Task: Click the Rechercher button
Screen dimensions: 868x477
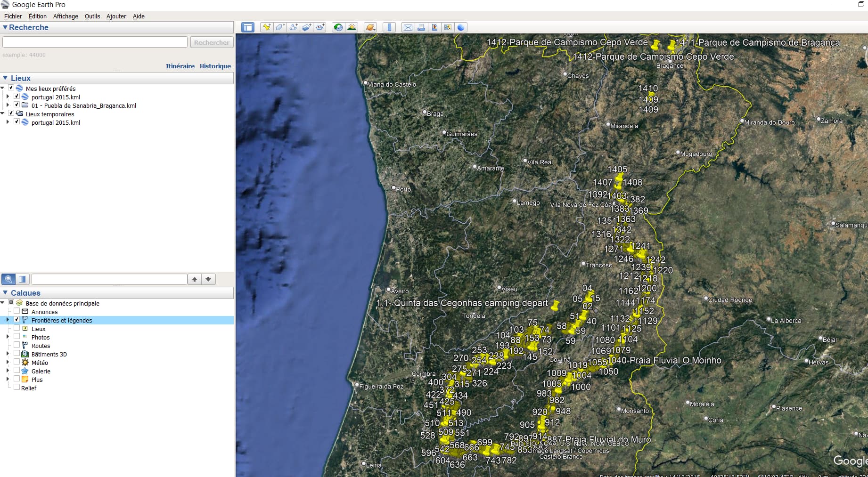Action: [212, 42]
